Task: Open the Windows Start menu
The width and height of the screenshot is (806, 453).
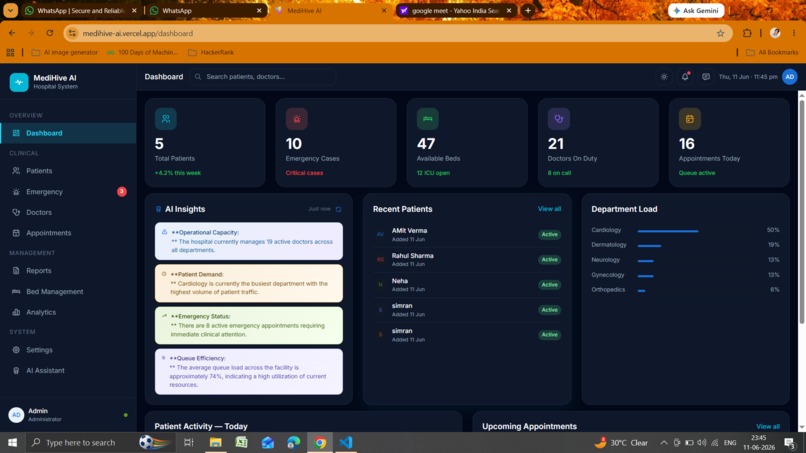Action: coord(12,442)
